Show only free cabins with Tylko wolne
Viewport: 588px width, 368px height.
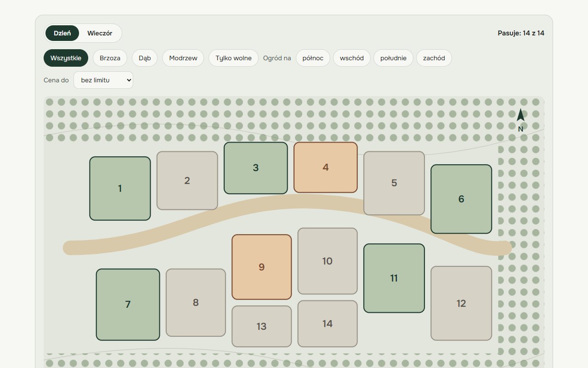tap(234, 58)
